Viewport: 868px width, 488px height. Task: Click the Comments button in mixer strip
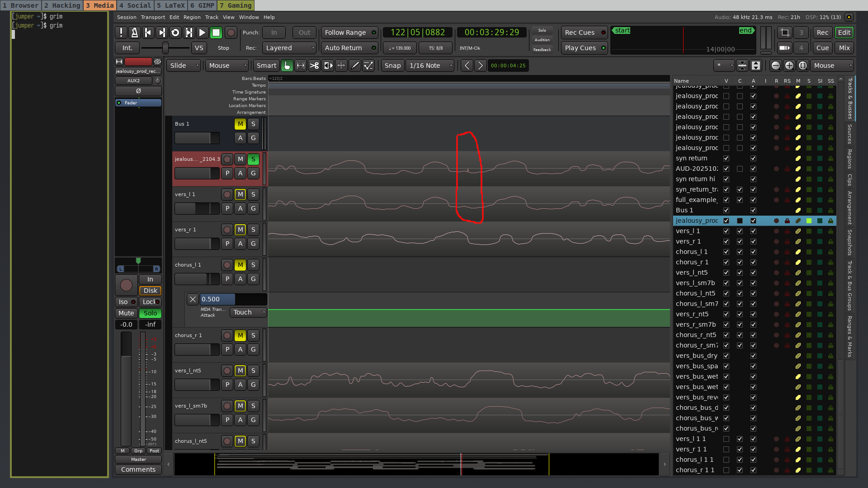(138, 469)
